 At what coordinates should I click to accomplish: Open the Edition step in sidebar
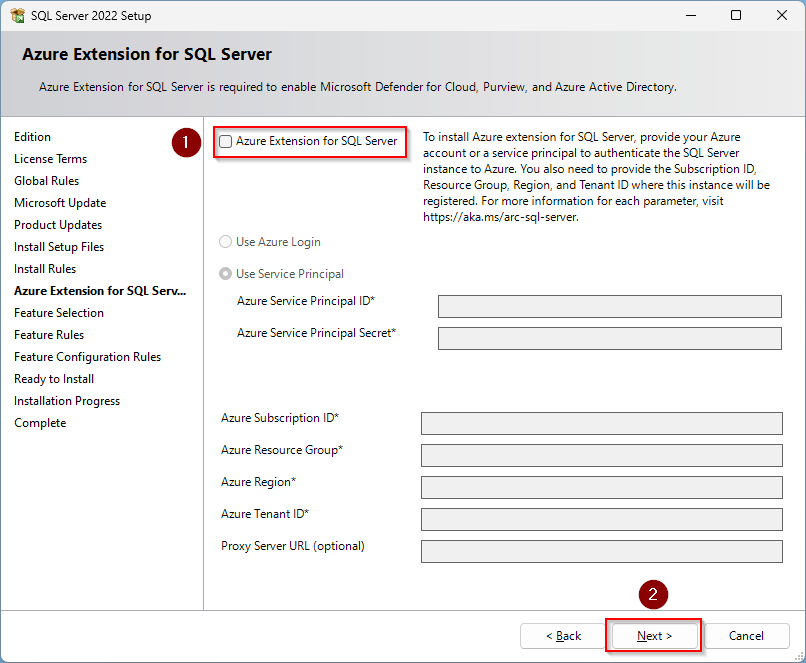click(x=32, y=137)
